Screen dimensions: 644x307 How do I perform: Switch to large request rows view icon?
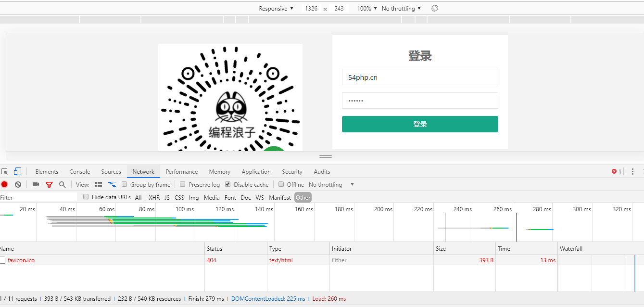[99, 184]
